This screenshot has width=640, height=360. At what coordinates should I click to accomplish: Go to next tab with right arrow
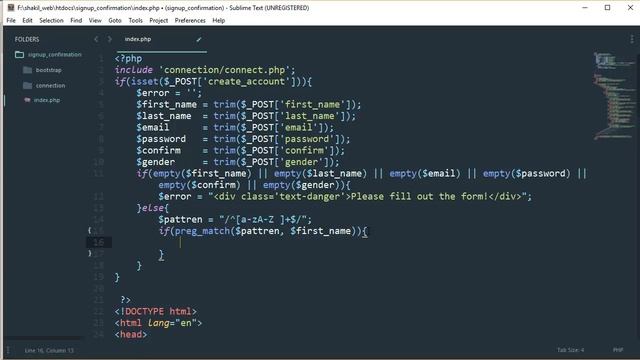click(109, 39)
